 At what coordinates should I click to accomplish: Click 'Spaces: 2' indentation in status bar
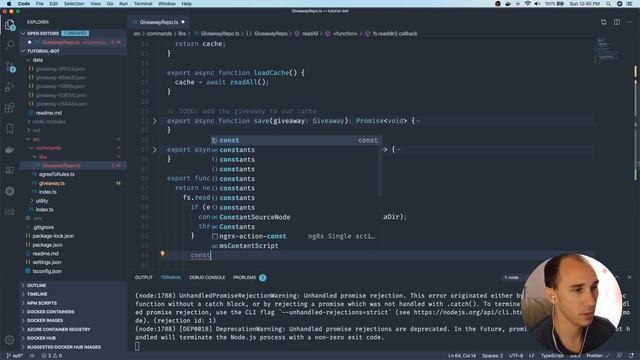[x=493, y=356]
